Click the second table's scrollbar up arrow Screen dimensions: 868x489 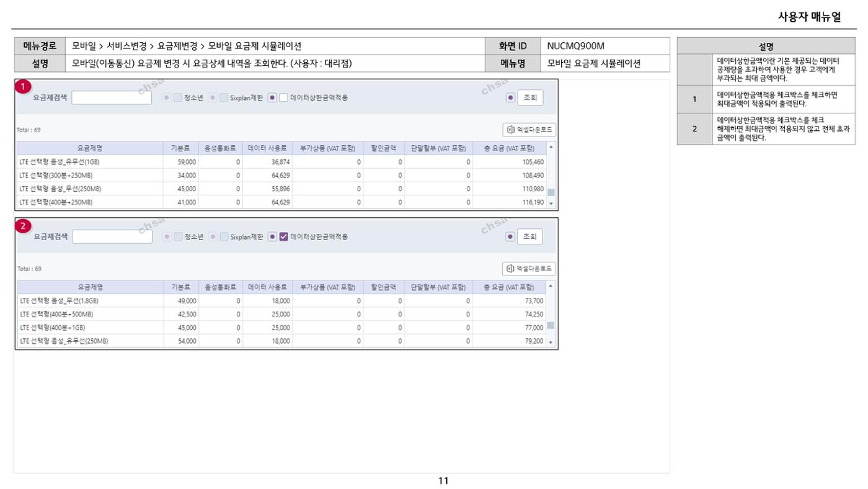coord(551,285)
